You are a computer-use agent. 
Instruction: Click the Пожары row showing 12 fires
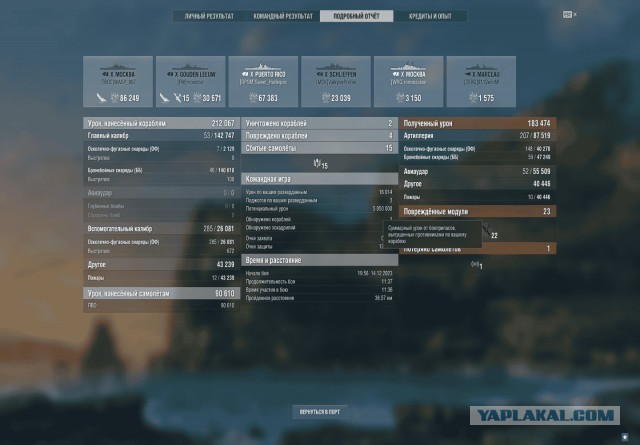tap(162, 278)
